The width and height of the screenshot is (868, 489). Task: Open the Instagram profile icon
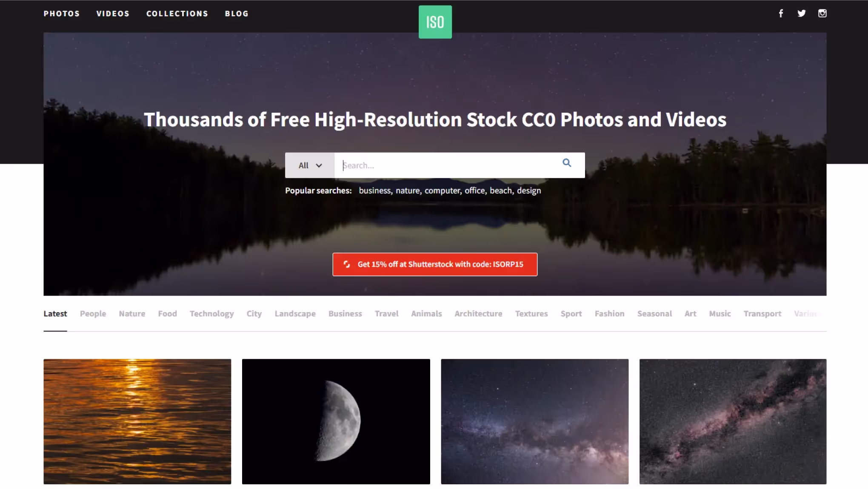pyautogui.click(x=822, y=13)
